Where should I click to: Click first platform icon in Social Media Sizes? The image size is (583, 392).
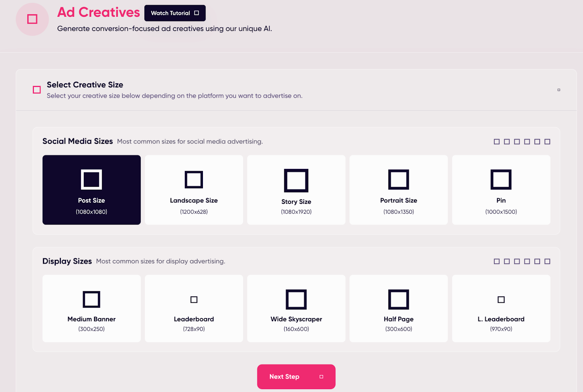point(496,142)
